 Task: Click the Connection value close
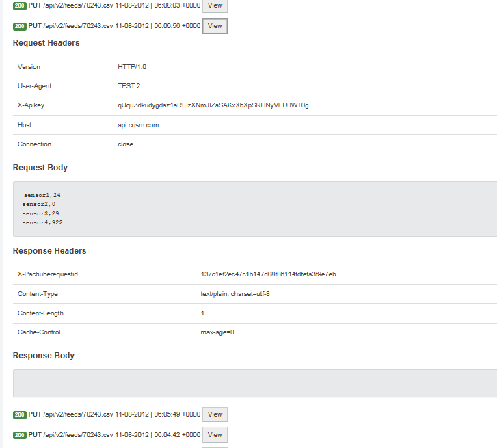pyautogui.click(x=125, y=144)
